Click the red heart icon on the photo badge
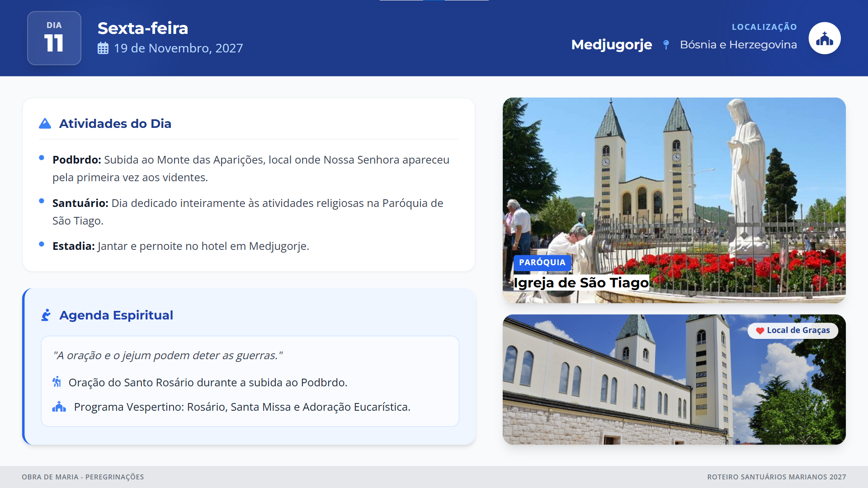Screen dimensions: 868x488 coord(760,331)
